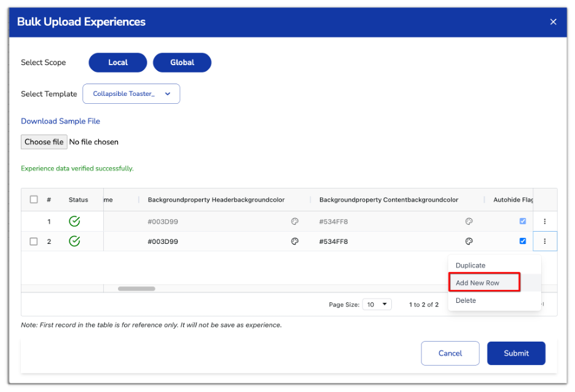
Task: Open row 1 content background color palette
Action: pyautogui.click(x=469, y=221)
